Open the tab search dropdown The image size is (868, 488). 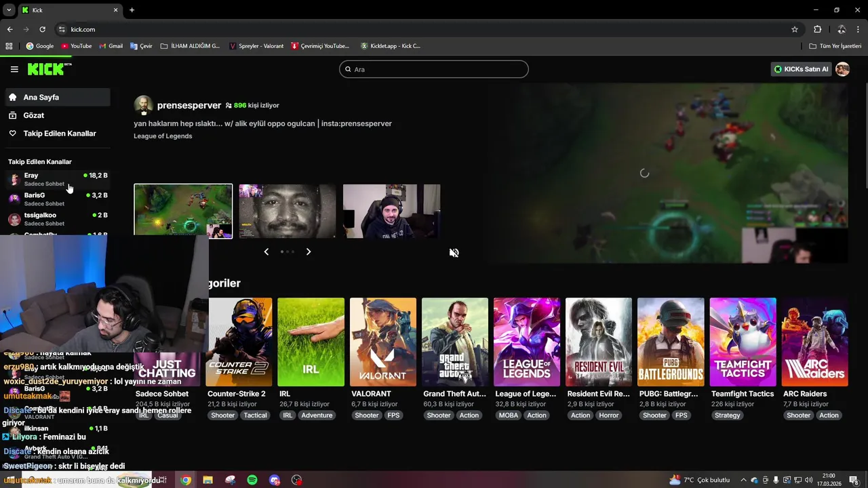[8, 10]
